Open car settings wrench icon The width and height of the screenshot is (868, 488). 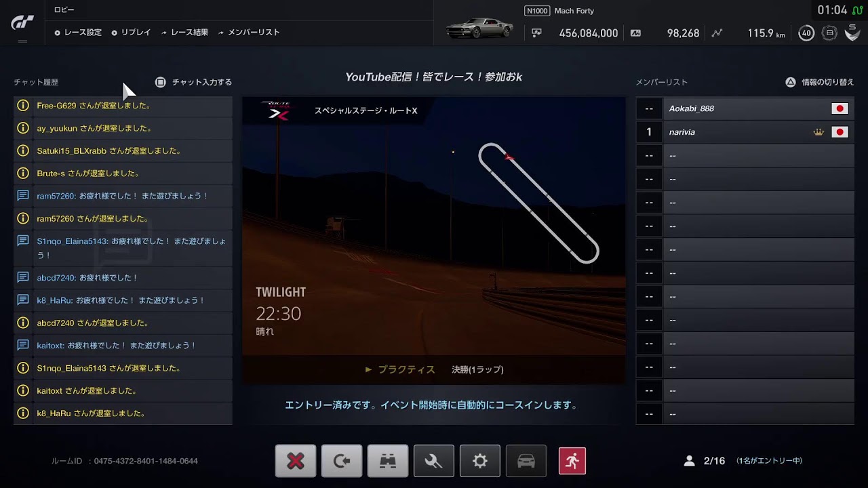tap(434, 461)
